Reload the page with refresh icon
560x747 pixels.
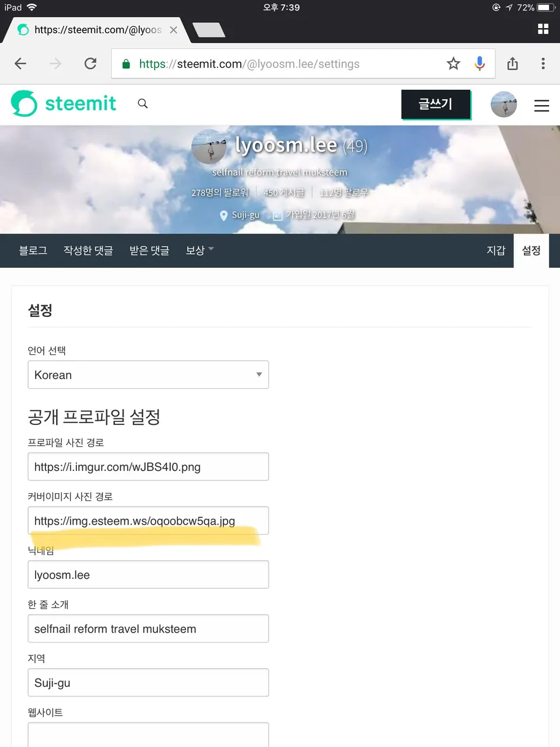pos(90,64)
